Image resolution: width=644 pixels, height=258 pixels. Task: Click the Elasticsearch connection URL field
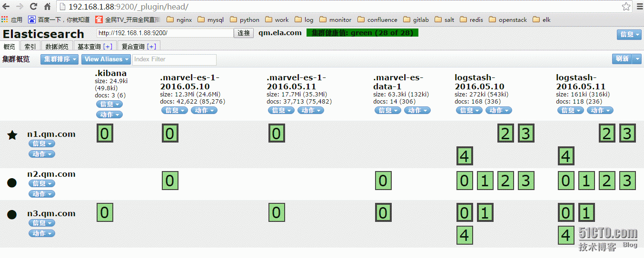pos(165,33)
